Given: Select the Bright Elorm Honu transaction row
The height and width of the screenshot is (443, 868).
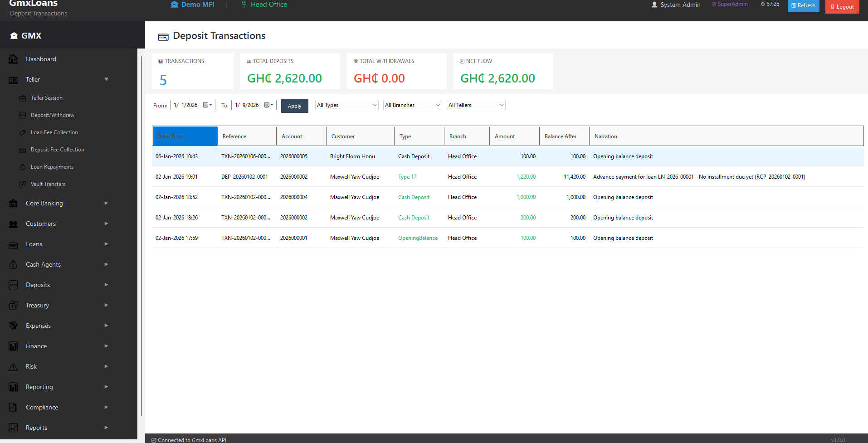Looking at the screenshot, I should tap(508, 156).
